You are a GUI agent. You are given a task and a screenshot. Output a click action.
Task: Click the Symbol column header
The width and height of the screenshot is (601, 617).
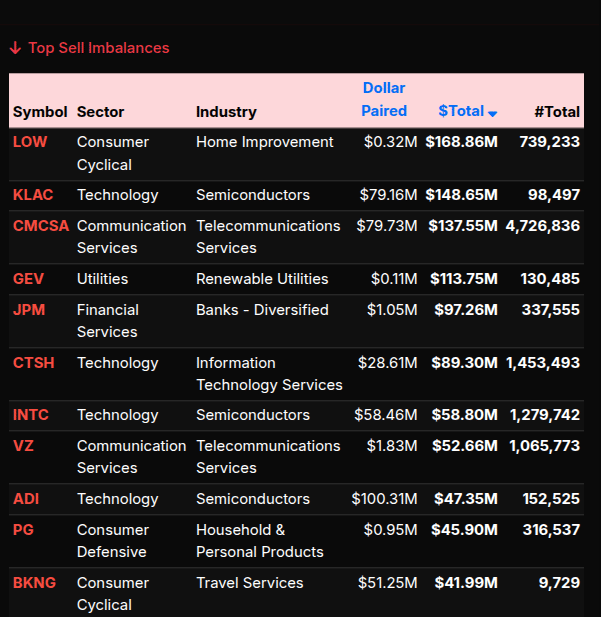click(40, 112)
